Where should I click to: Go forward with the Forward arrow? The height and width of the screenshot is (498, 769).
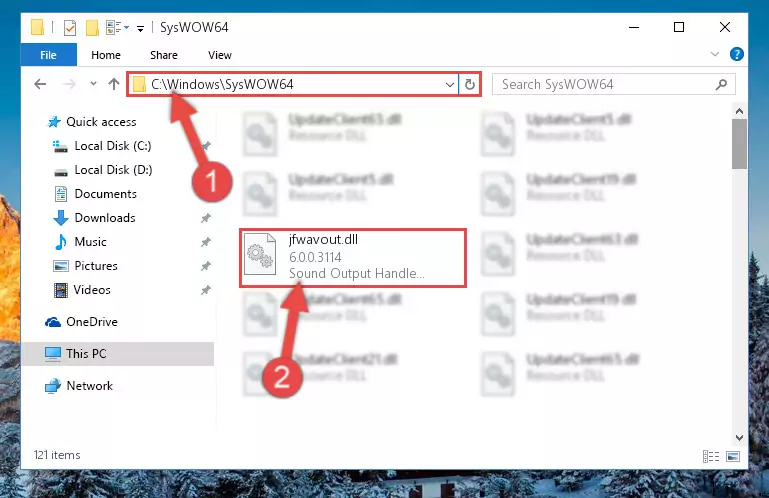point(70,84)
